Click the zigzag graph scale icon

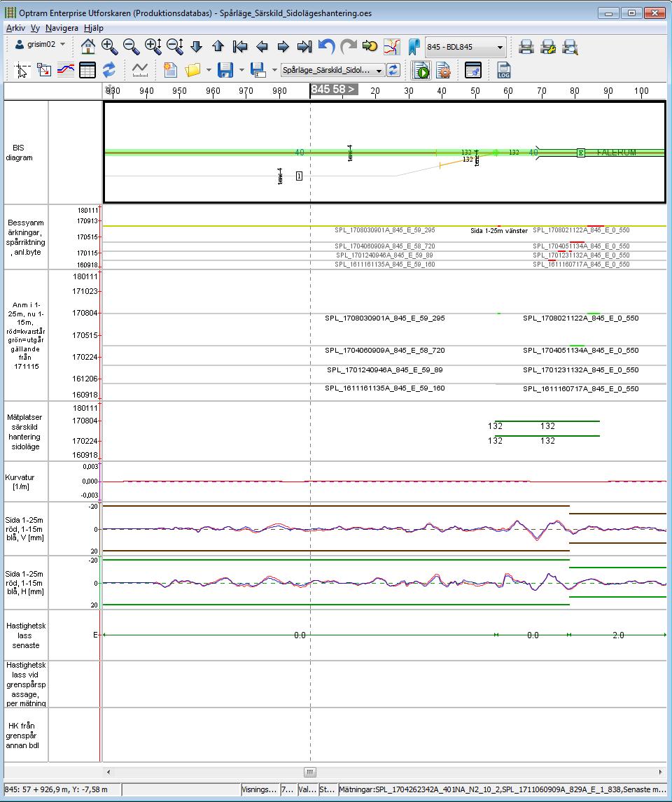tap(139, 70)
